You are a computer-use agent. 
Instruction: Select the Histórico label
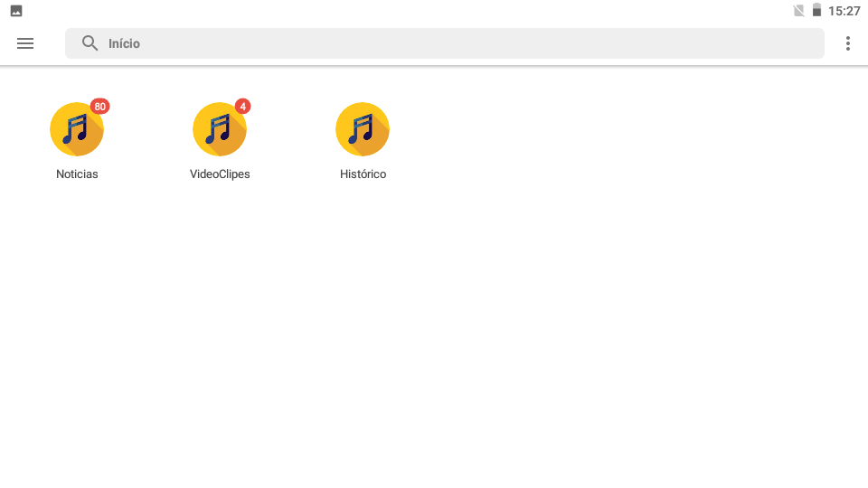tap(363, 174)
